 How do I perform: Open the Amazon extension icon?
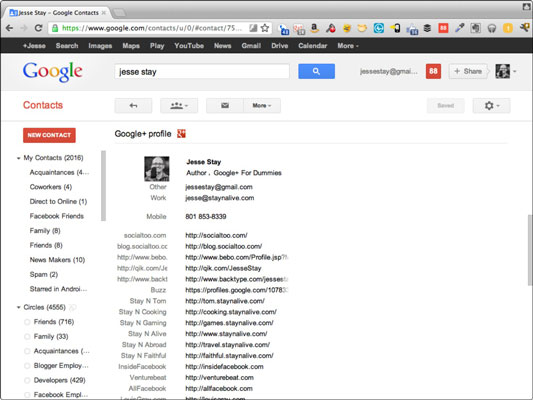pos(314,28)
